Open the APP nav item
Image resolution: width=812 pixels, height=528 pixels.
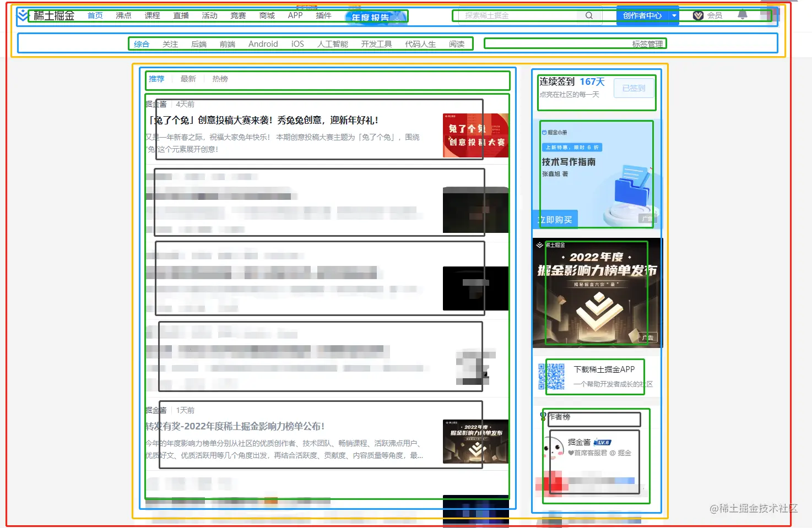tap(295, 15)
